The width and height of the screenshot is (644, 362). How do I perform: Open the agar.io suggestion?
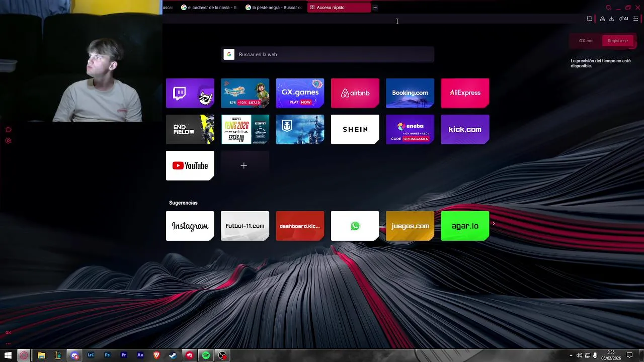coord(465,226)
